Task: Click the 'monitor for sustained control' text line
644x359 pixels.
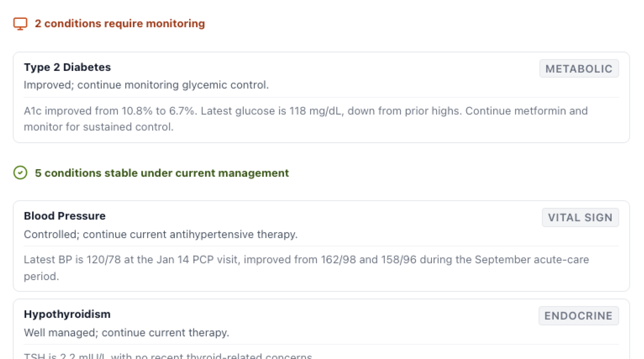Action: click(x=99, y=127)
